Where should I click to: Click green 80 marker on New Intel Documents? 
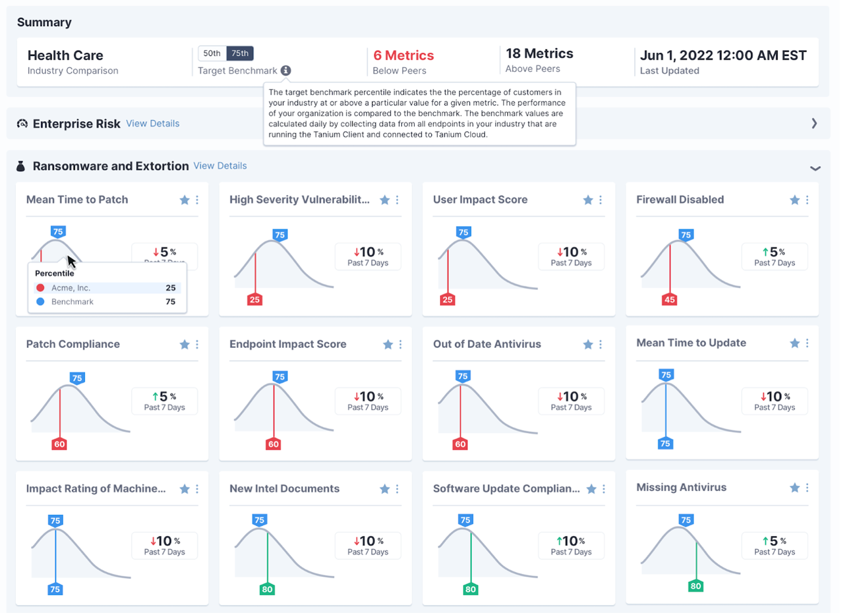point(267,589)
